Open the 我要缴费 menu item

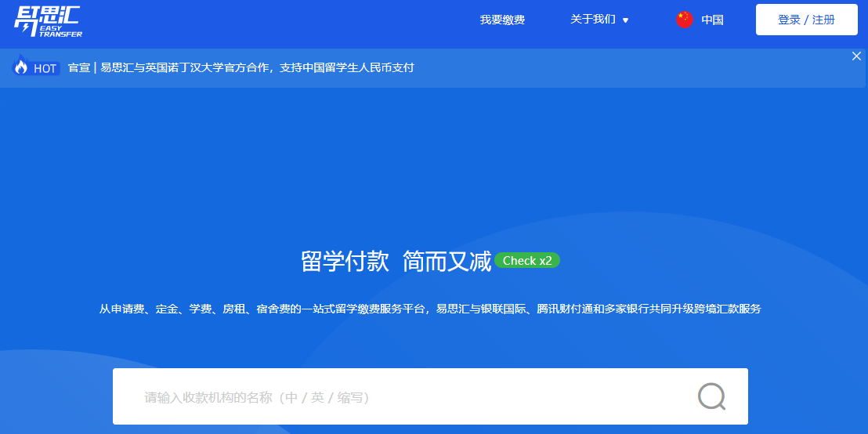coord(502,20)
